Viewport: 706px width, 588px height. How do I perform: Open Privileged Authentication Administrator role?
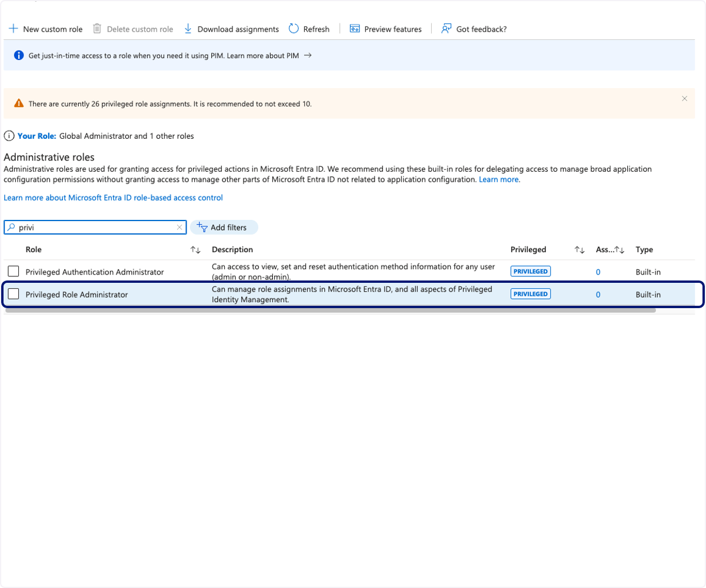tap(95, 272)
